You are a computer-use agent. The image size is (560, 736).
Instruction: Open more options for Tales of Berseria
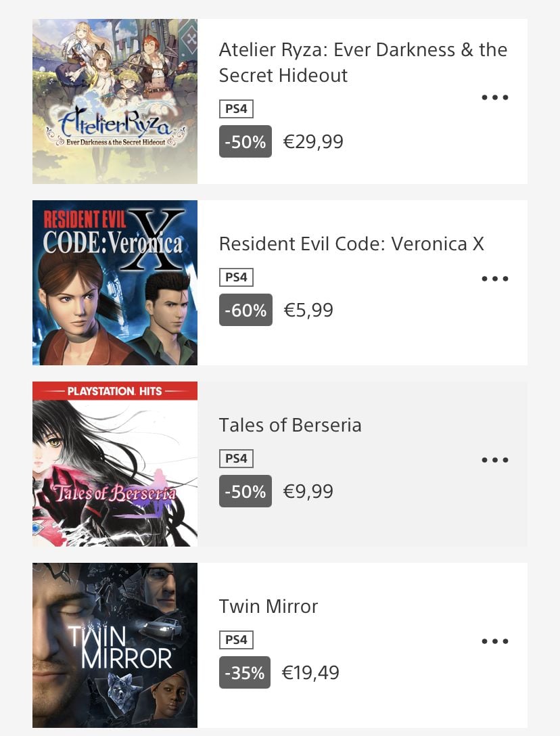point(495,460)
